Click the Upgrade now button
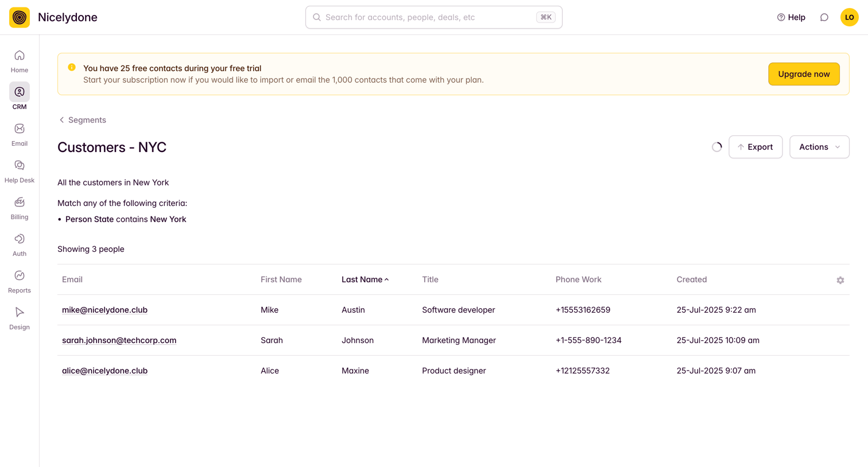Screen dimensions: 868x467 [804, 74]
